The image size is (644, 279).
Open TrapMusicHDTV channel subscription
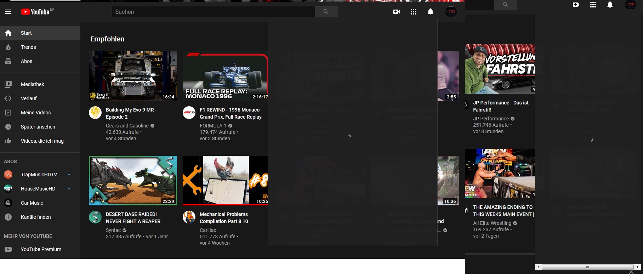tap(40, 175)
